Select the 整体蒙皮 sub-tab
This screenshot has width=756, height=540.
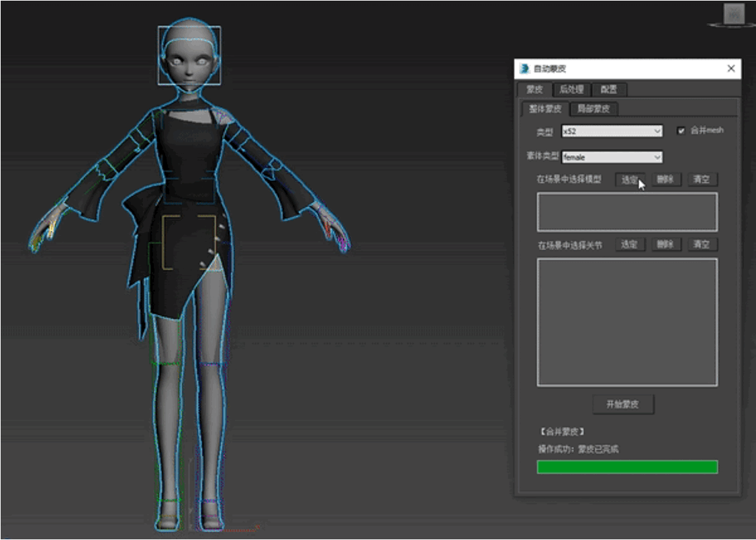click(545, 109)
